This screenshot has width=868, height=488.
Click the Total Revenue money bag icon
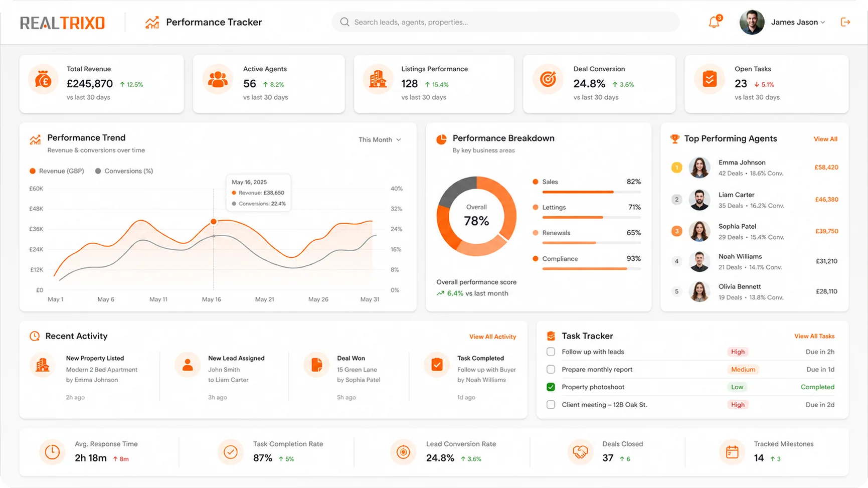pos(43,79)
